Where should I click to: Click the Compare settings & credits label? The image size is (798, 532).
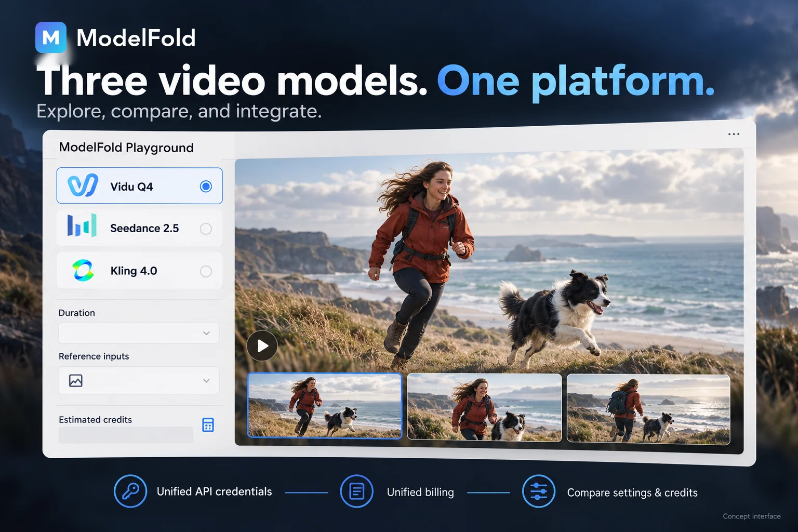pyautogui.click(x=632, y=493)
